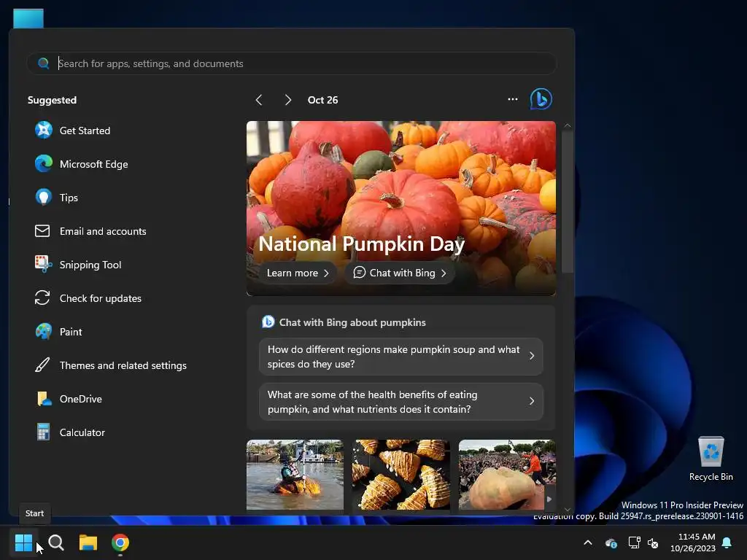Viewport: 747px width, 560px height.
Task: Click the panel vertical scrollbar thumb
Action: pyautogui.click(x=567, y=202)
